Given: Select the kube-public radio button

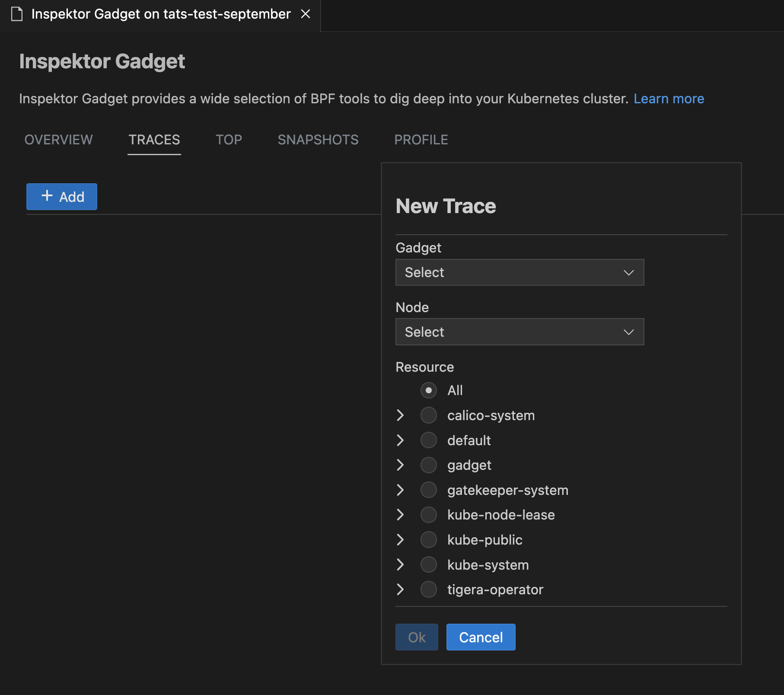Looking at the screenshot, I should point(428,539).
